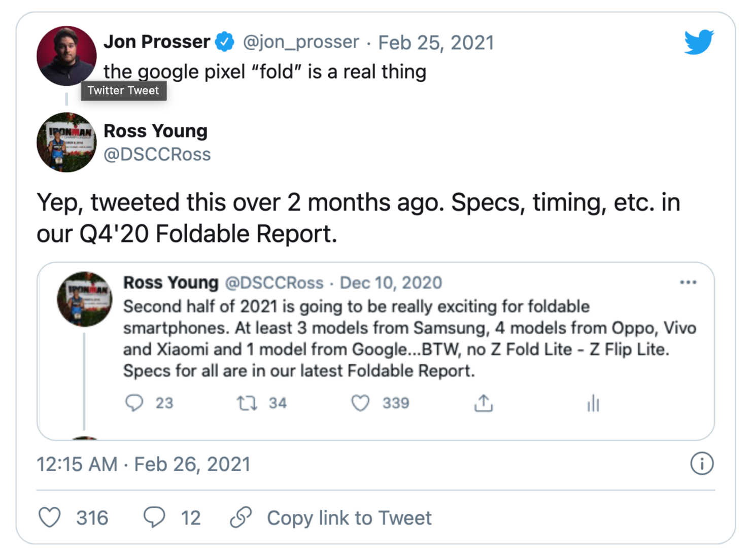This screenshot has height=560, width=754.
Task: Click the quoted tweet's reply icon
Action: 134,403
